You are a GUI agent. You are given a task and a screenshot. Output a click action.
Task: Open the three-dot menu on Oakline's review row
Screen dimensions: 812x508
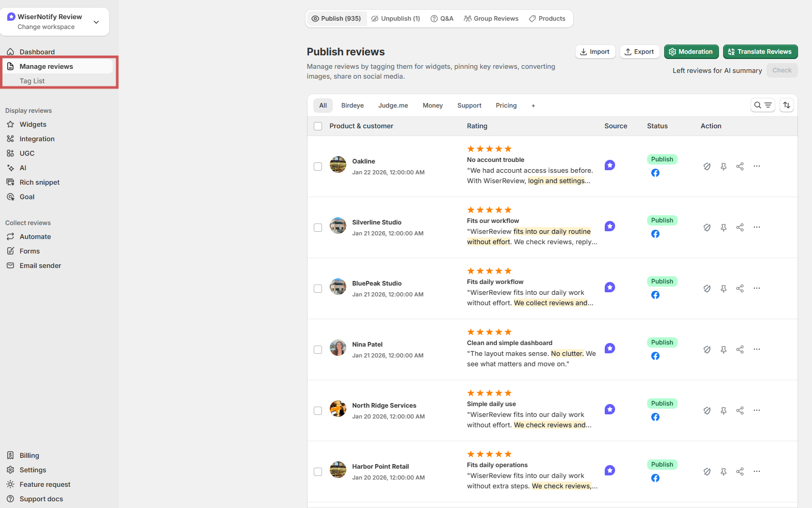[x=757, y=166]
